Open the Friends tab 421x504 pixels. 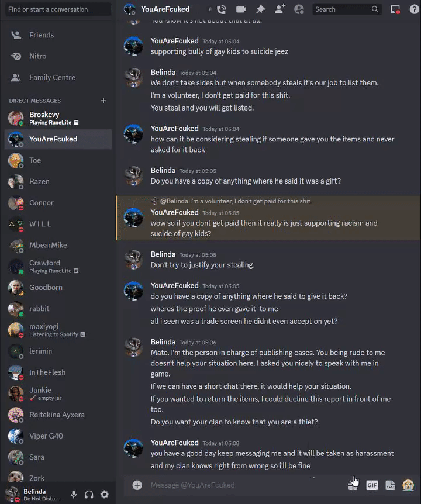(58, 35)
